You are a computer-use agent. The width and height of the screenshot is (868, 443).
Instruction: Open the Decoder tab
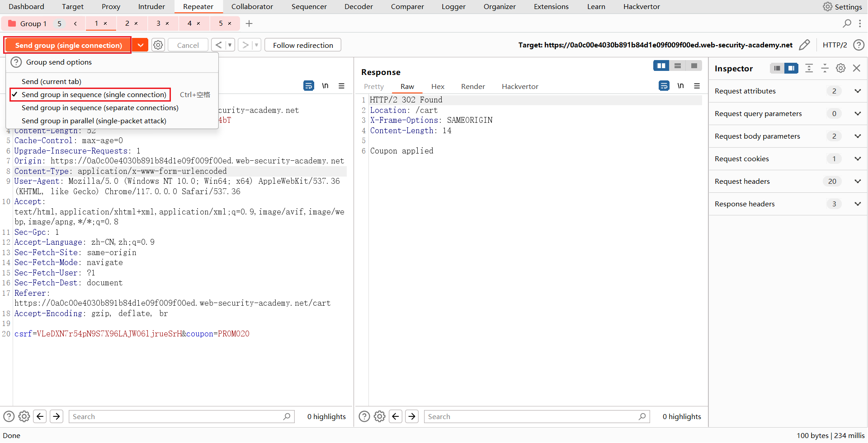(x=359, y=7)
